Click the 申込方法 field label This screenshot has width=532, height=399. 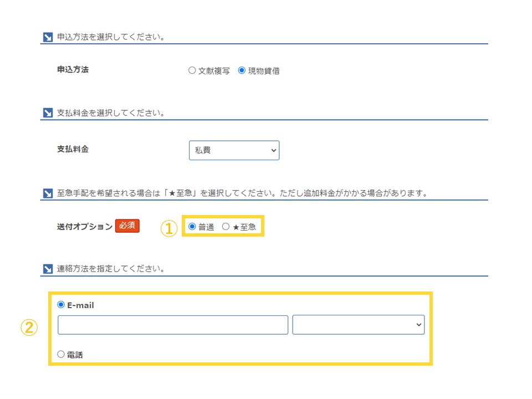pos(73,70)
